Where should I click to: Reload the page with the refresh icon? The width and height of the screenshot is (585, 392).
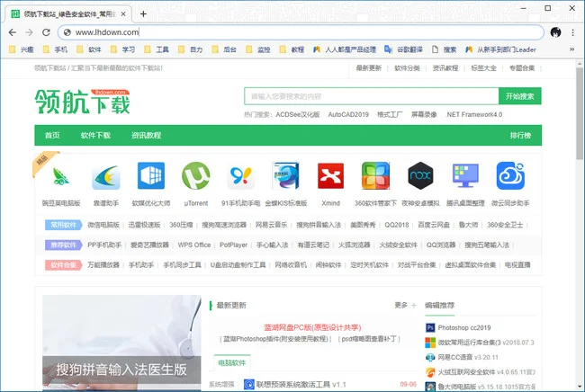coord(46,32)
